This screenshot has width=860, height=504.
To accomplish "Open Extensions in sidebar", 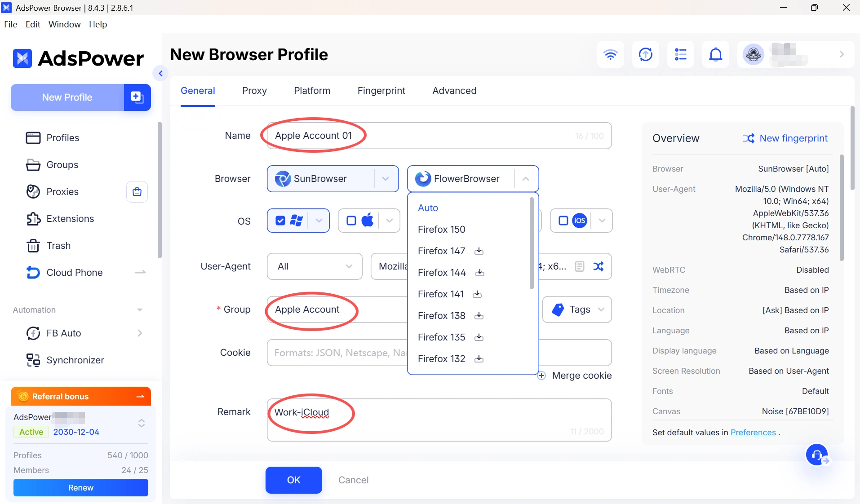I will [x=70, y=219].
